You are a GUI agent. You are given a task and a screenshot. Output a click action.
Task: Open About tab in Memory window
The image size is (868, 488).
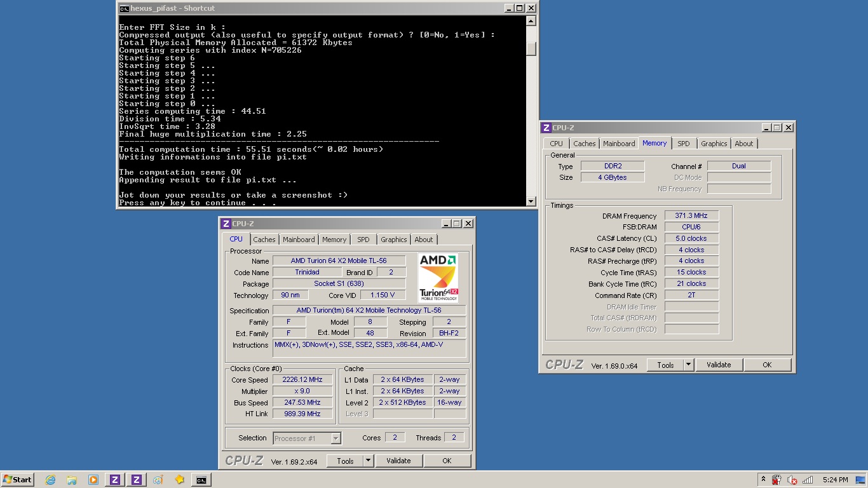(x=744, y=144)
